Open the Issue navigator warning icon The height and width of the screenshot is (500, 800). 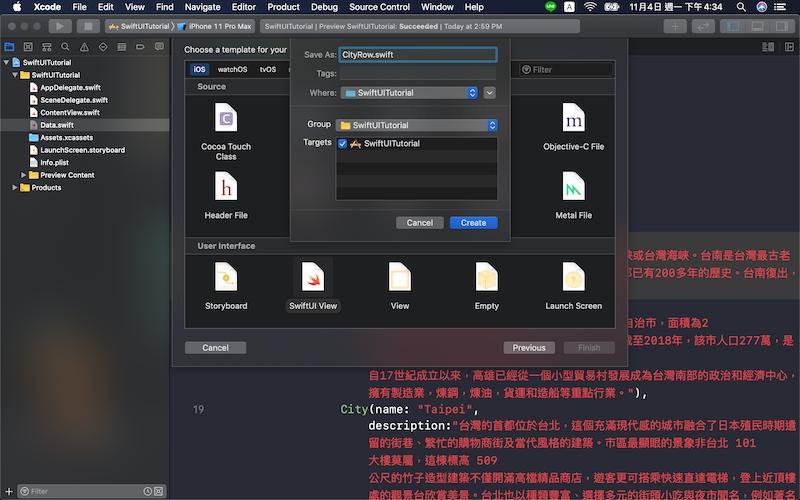click(x=84, y=47)
